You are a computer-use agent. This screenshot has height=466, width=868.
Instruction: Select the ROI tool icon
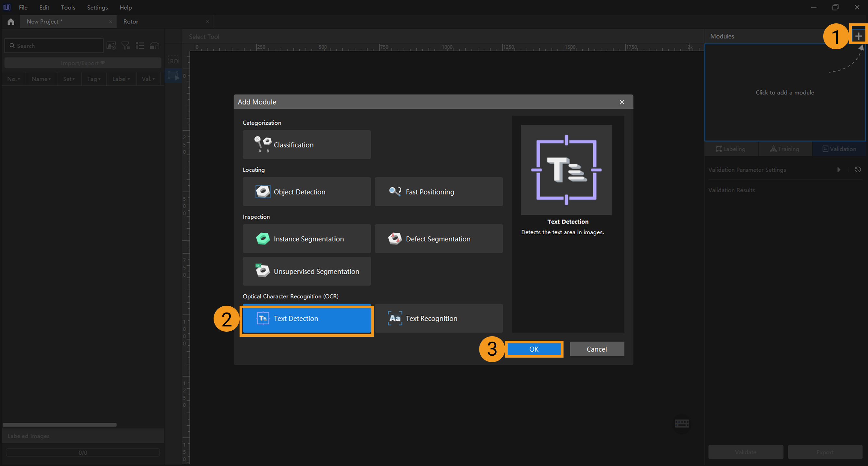[x=174, y=61]
